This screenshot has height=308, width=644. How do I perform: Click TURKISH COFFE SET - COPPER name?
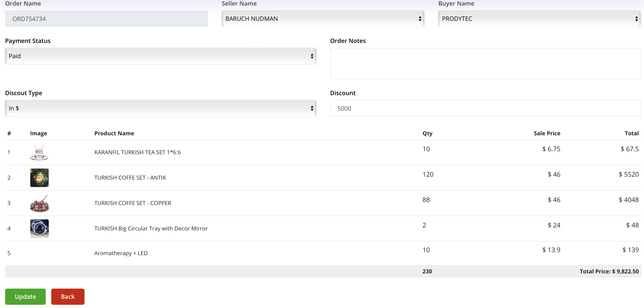point(133,203)
